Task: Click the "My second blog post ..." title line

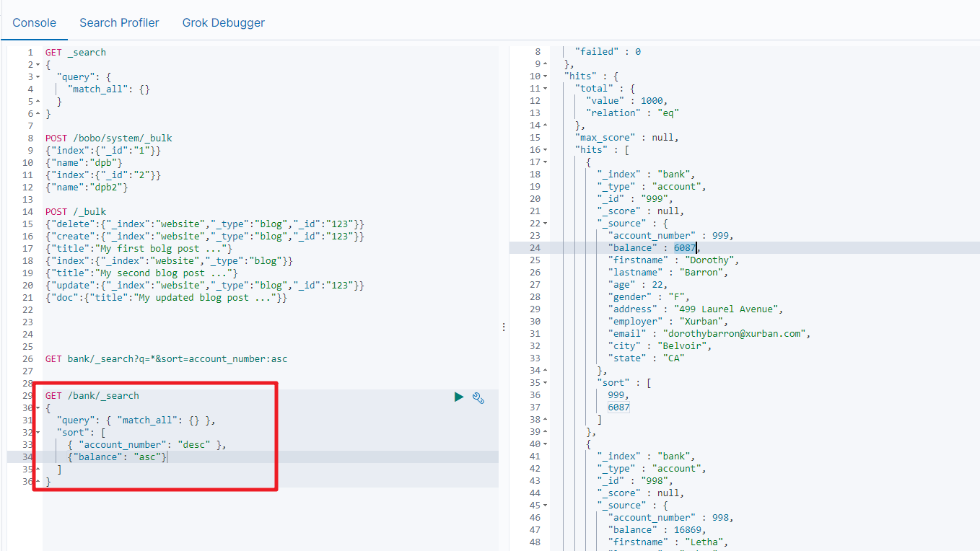Action: pos(142,273)
